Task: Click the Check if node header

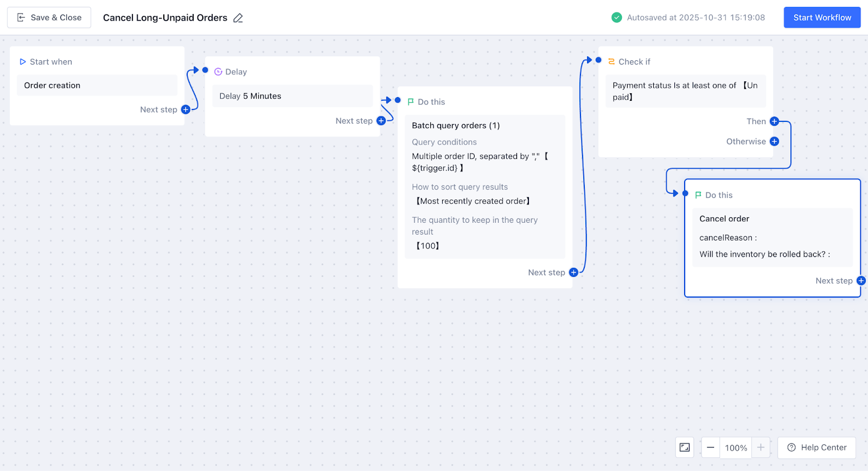Action: point(634,62)
